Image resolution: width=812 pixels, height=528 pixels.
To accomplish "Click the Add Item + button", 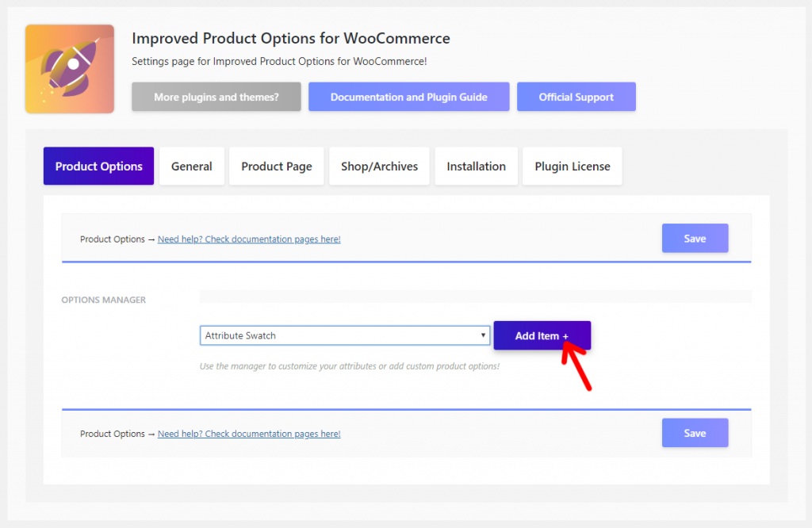I will pos(542,335).
